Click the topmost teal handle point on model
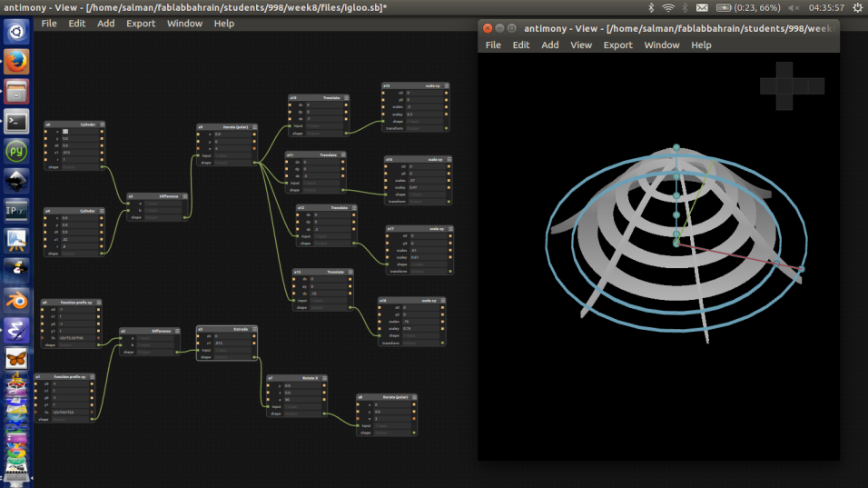868x488 pixels. tap(676, 148)
